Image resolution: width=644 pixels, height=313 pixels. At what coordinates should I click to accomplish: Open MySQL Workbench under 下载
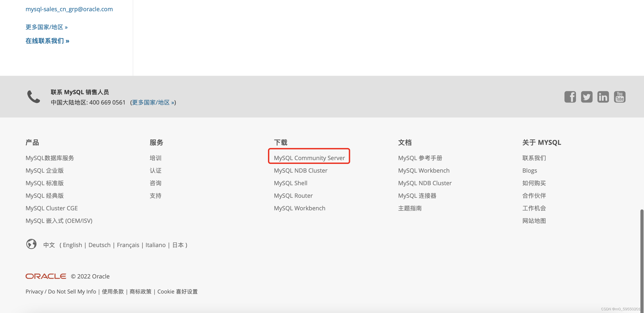pyautogui.click(x=300, y=208)
